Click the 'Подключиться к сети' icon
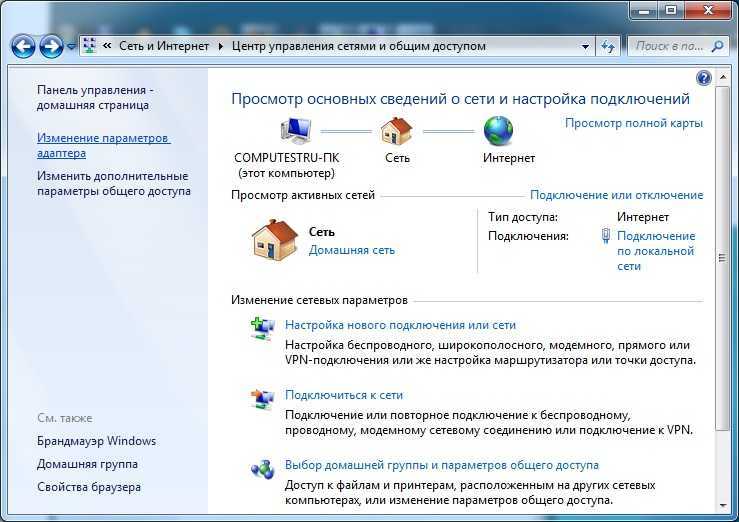 click(262, 400)
